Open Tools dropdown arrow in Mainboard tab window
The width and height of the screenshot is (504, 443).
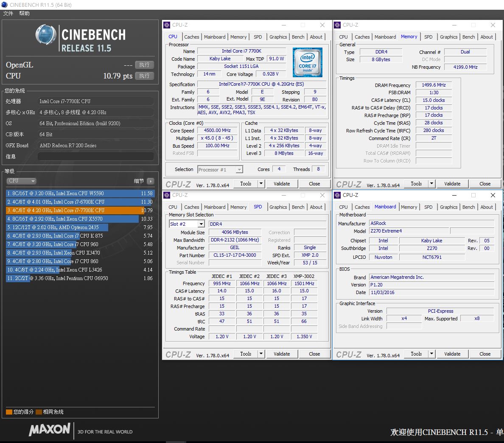click(432, 353)
